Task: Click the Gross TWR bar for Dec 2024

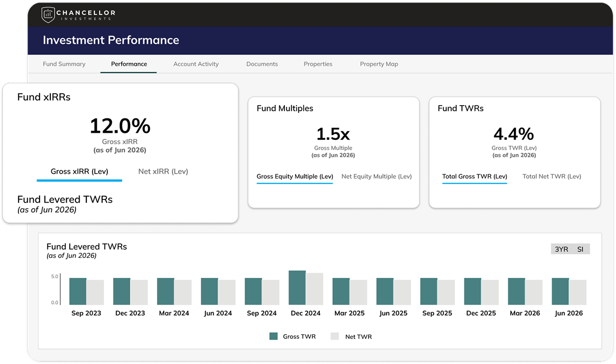Action: 297,288
